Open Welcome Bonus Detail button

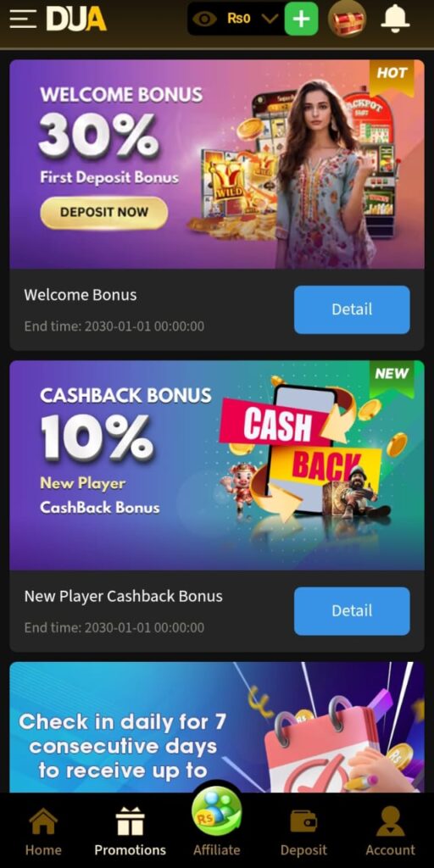coord(352,309)
